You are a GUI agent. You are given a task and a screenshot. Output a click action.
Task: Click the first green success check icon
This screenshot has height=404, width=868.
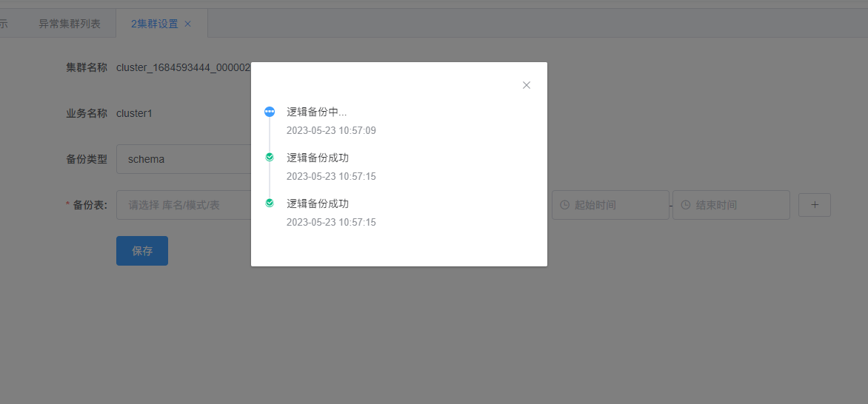(270, 158)
